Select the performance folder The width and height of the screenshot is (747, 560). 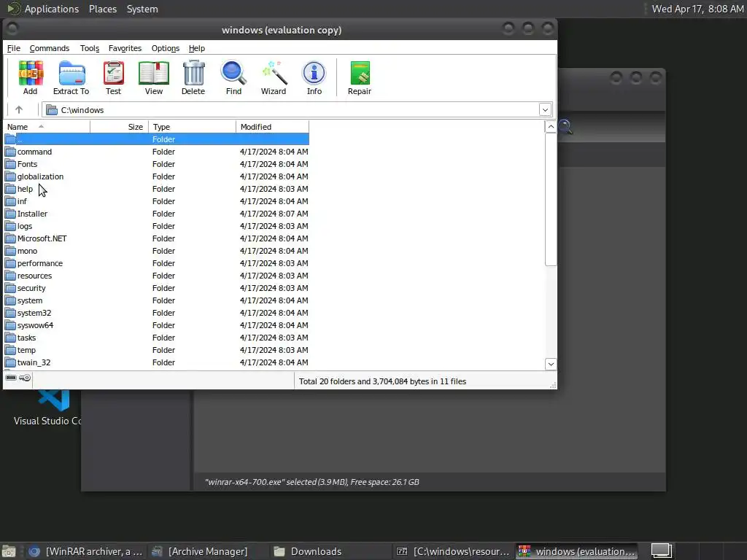pyautogui.click(x=157, y=263)
